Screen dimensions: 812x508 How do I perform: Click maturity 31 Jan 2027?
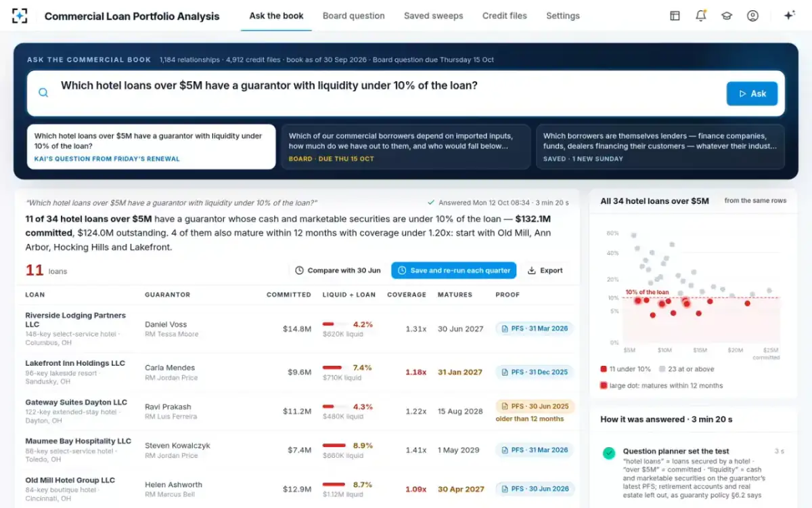point(460,372)
